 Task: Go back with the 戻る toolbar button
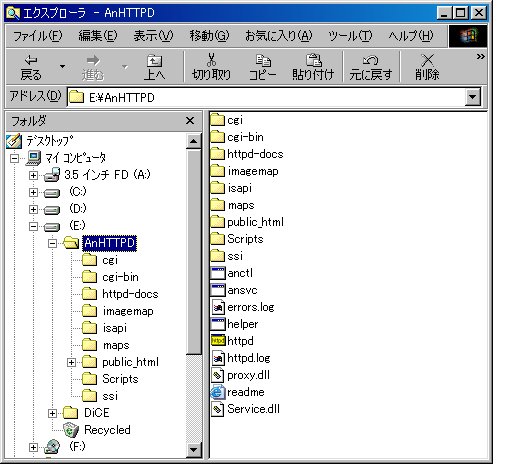coord(31,67)
